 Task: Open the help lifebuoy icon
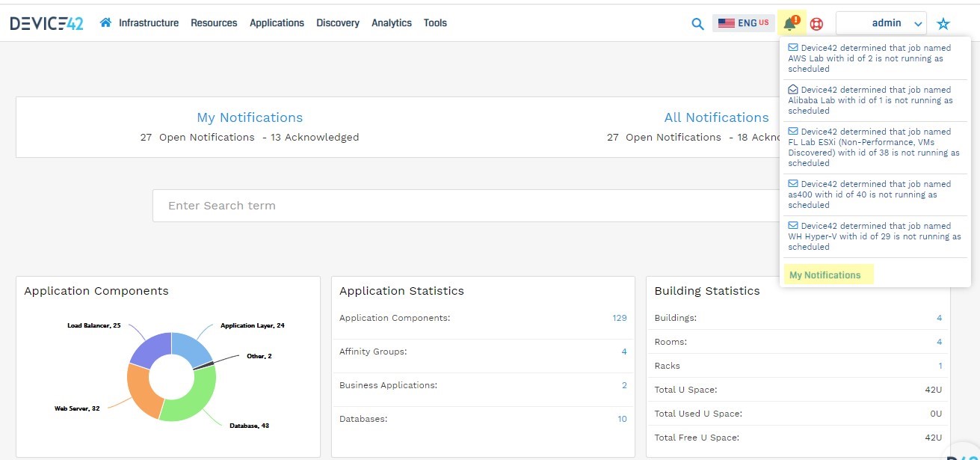pyautogui.click(x=816, y=24)
